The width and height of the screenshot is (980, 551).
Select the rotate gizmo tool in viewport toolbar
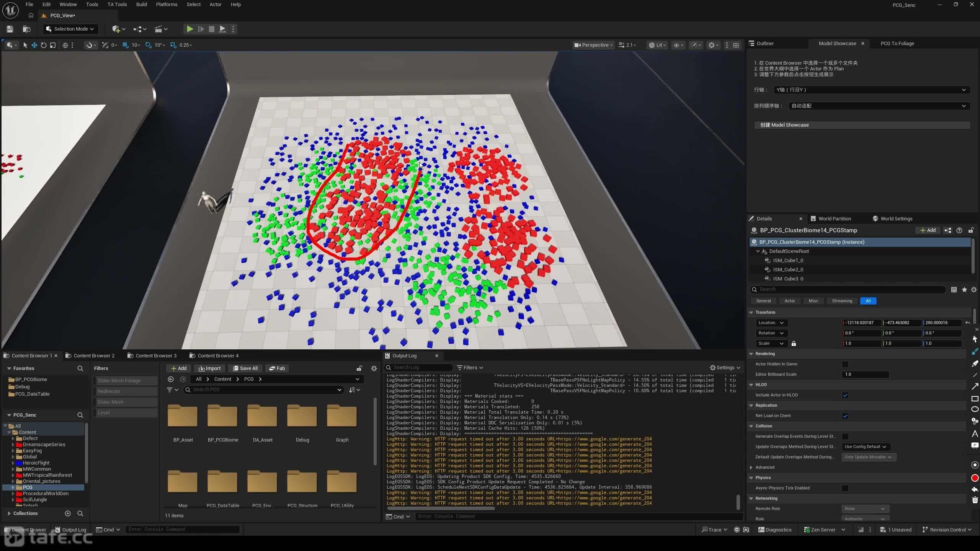pyautogui.click(x=43, y=45)
